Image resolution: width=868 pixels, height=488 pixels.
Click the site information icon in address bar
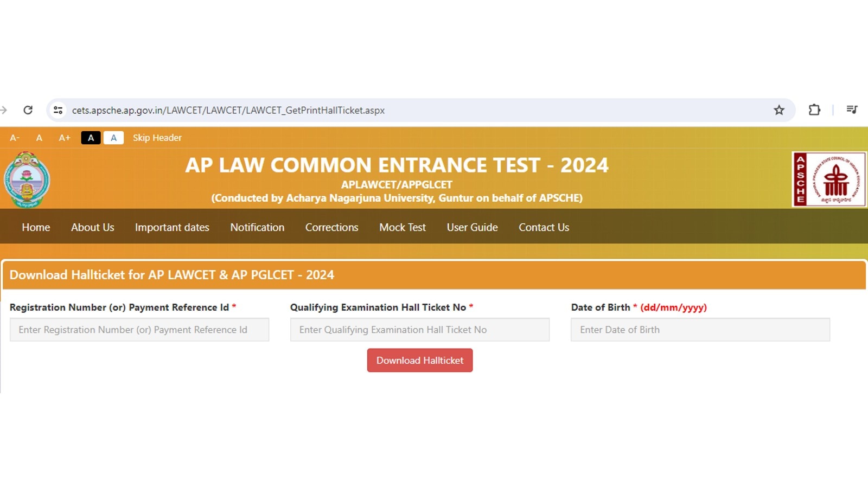click(58, 110)
